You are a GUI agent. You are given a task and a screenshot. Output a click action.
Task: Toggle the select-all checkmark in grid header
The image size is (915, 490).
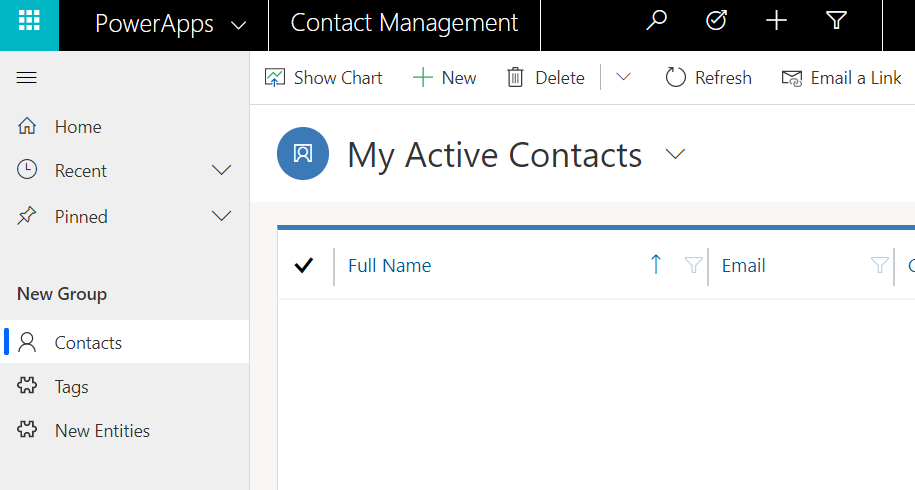[304, 265]
